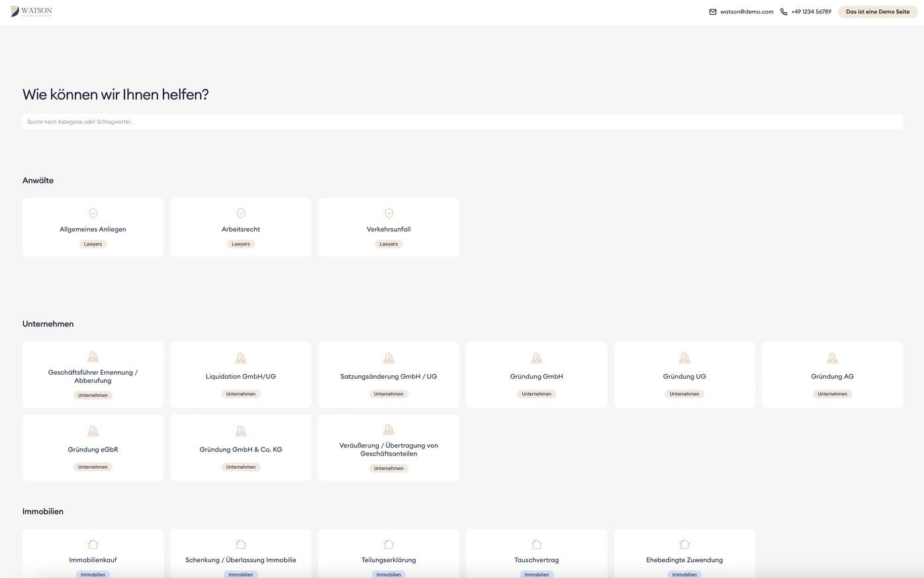Click the 'Immobilien' section heading

pos(43,512)
